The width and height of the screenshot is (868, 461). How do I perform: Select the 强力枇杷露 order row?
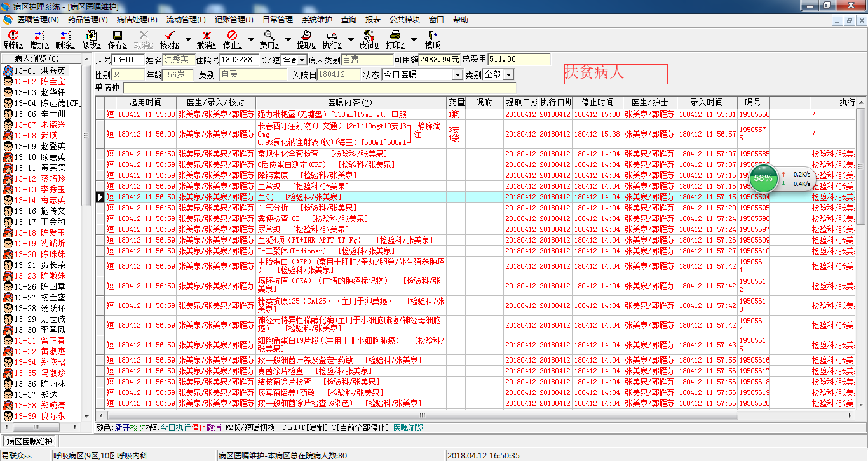(x=477, y=114)
